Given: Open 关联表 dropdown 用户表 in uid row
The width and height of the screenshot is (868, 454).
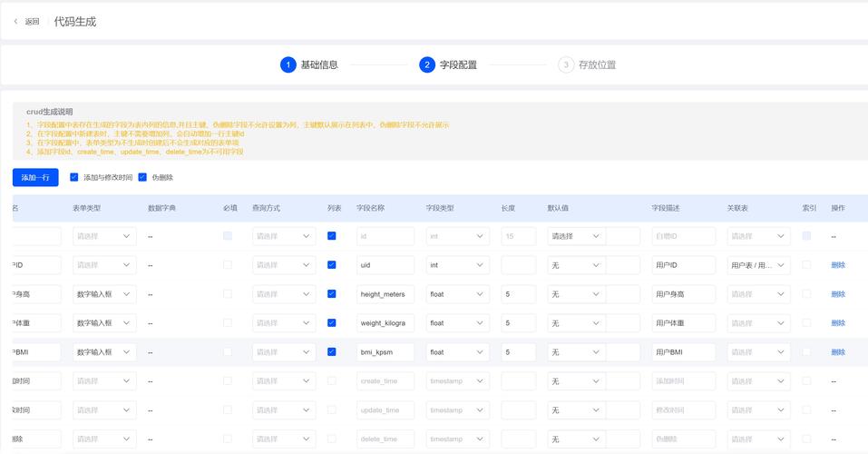Looking at the screenshot, I should [758, 265].
